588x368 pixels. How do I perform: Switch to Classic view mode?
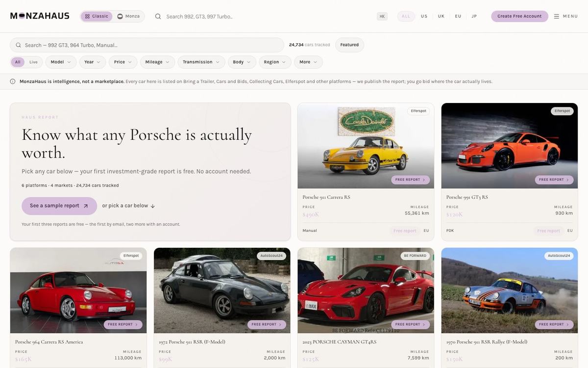97,16
